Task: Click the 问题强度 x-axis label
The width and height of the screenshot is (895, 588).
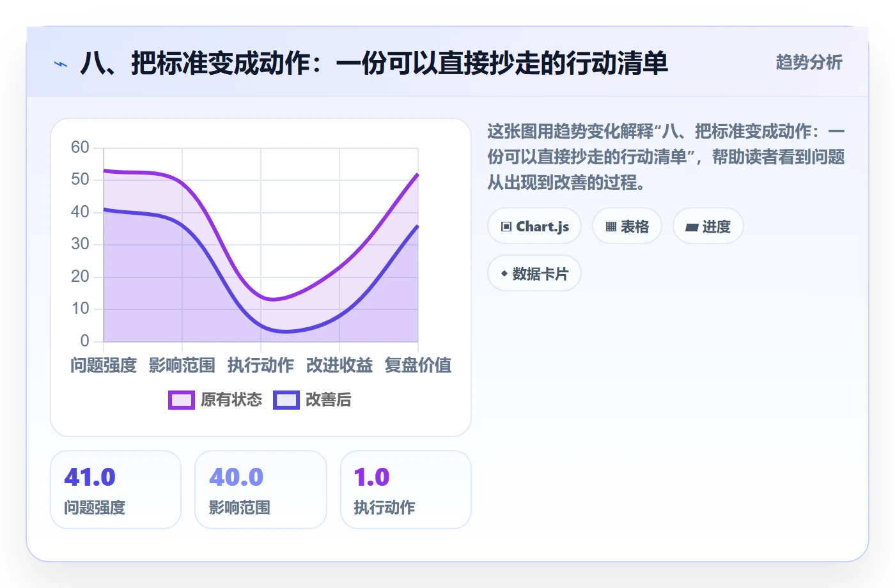Action: click(x=104, y=366)
